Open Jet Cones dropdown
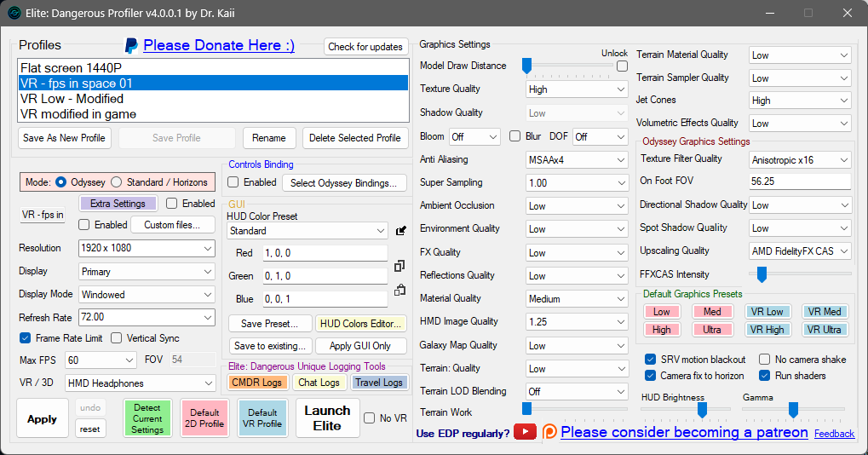 800,101
